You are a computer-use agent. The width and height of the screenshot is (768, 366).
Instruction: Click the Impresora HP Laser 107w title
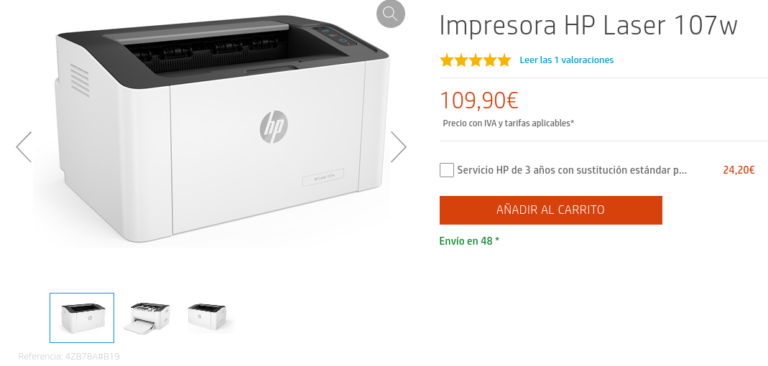pos(588,25)
